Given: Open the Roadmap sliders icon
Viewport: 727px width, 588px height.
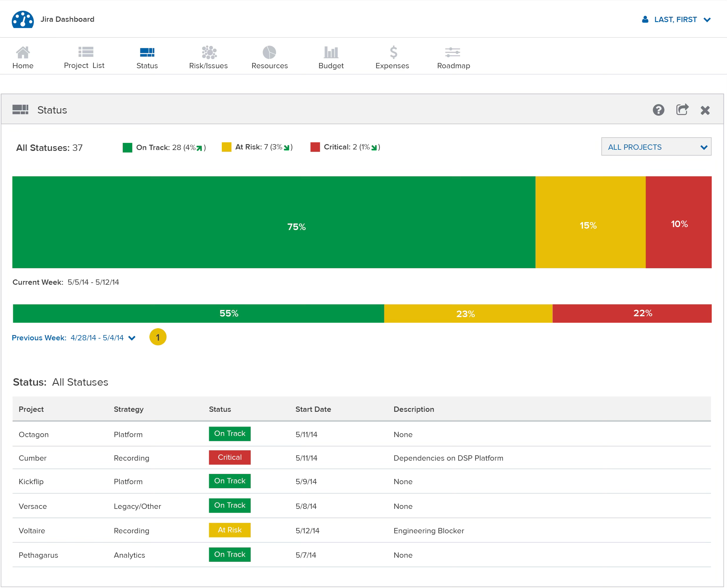Looking at the screenshot, I should [452, 52].
